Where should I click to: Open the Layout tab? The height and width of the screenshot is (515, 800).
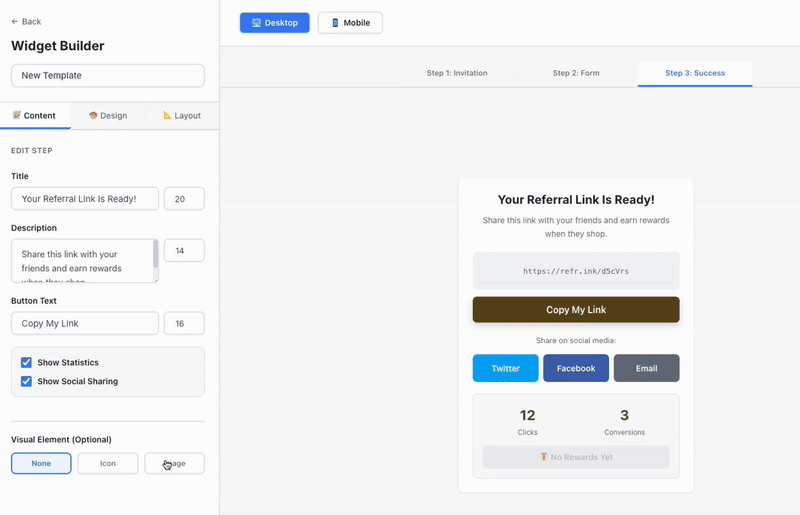pos(182,116)
